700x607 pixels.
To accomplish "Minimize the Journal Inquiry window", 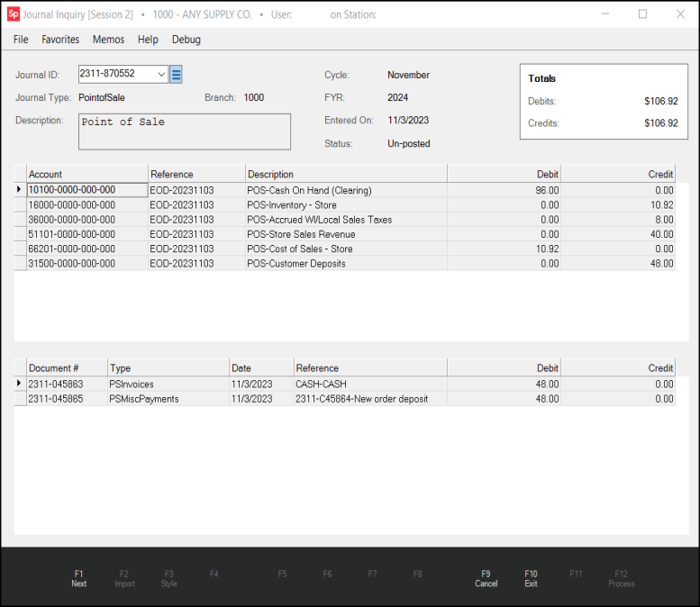I will pyautogui.click(x=605, y=14).
